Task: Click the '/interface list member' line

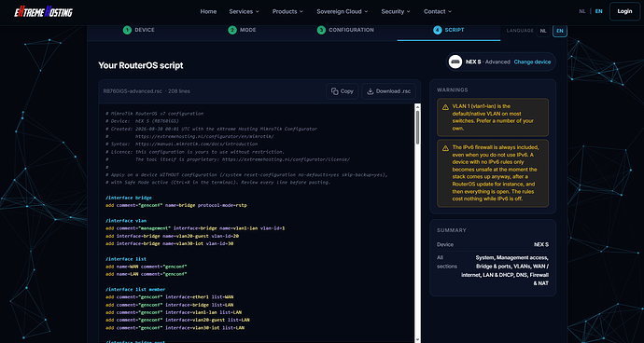Action: (x=135, y=289)
